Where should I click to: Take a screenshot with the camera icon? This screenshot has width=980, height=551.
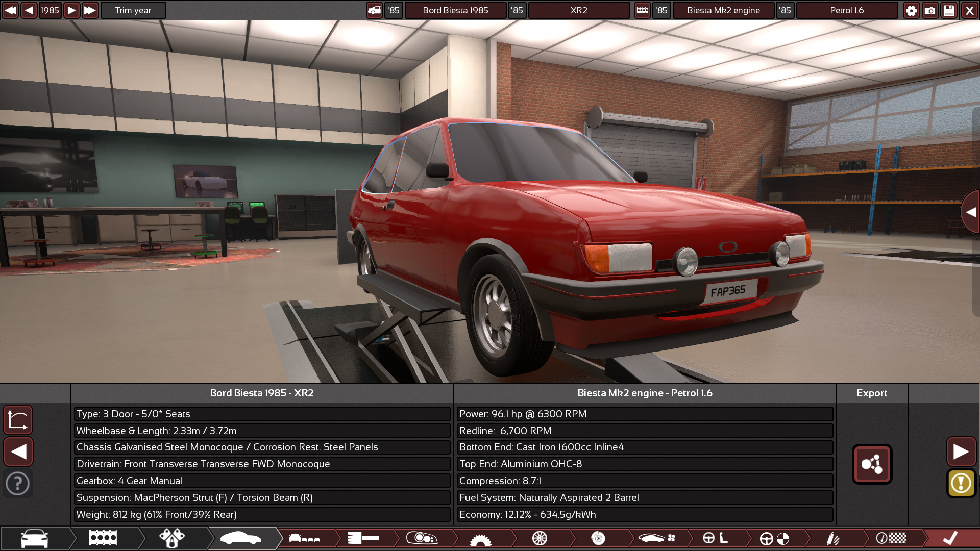(x=930, y=10)
